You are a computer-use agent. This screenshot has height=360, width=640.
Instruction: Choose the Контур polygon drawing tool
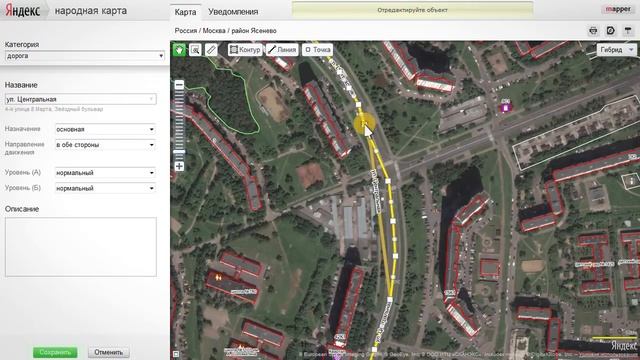pyautogui.click(x=245, y=50)
